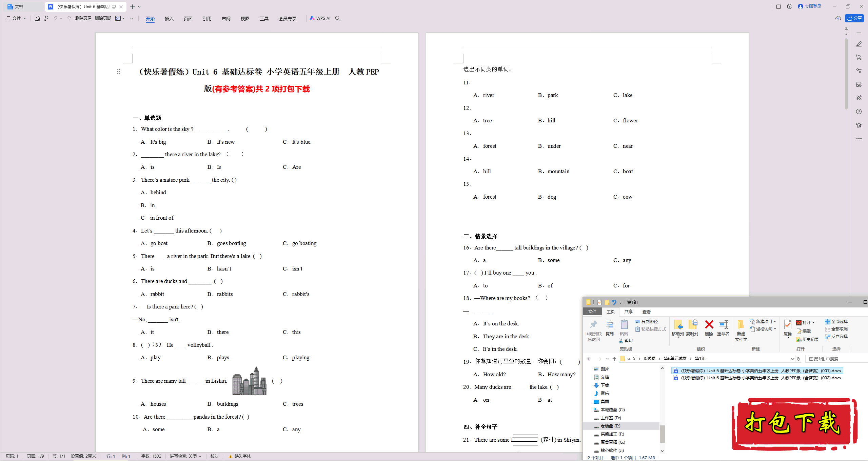The height and width of the screenshot is (461, 868).
Task: Switch to the 插入 ribbon tab
Action: pyautogui.click(x=169, y=19)
